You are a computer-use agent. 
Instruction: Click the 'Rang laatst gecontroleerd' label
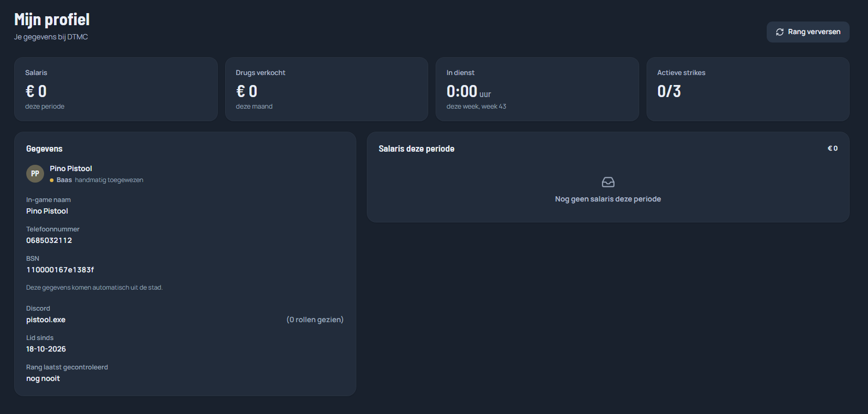point(67,367)
